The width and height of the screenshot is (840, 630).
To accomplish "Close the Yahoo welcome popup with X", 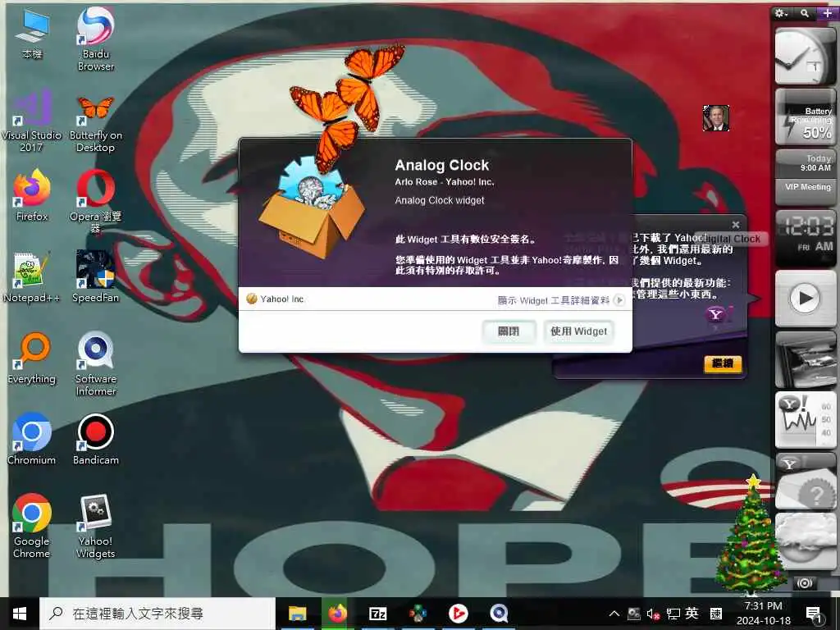I will click(x=736, y=225).
